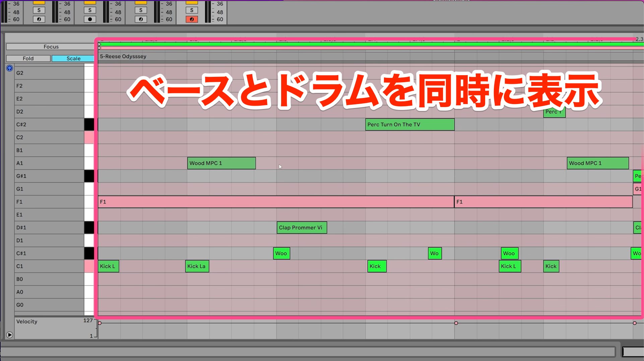This screenshot has width=644, height=361.
Task: Click the play icon beside the Velocity lane
Action: pos(9,335)
